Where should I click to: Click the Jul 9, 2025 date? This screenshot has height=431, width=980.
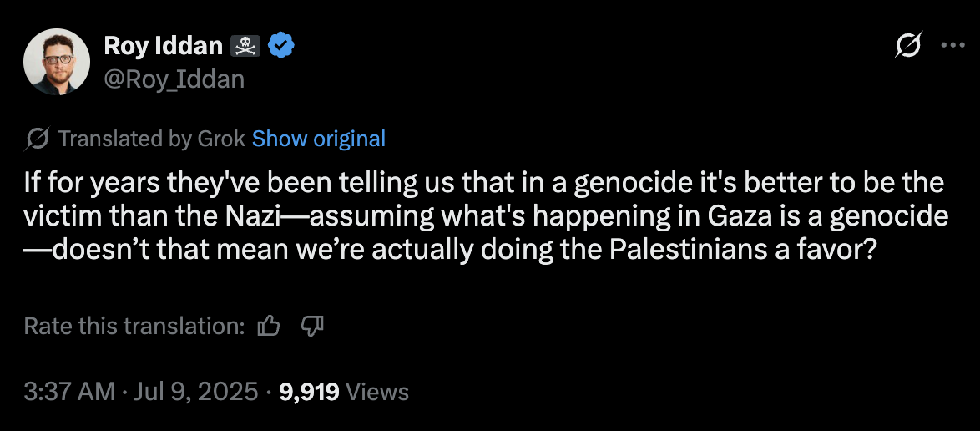(194, 391)
